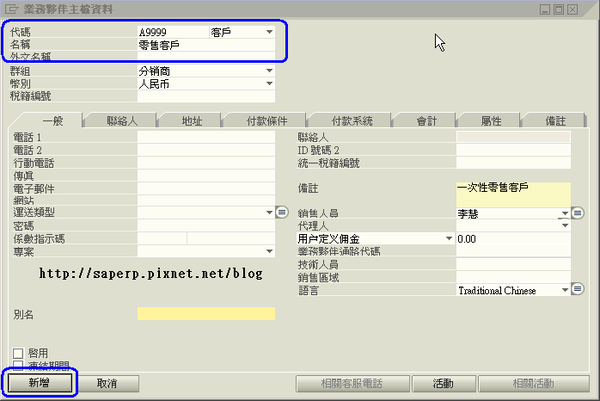Click the 業務夥伴通路代碼 input field
The image size is (600, 401).
(x=513, y=251)
